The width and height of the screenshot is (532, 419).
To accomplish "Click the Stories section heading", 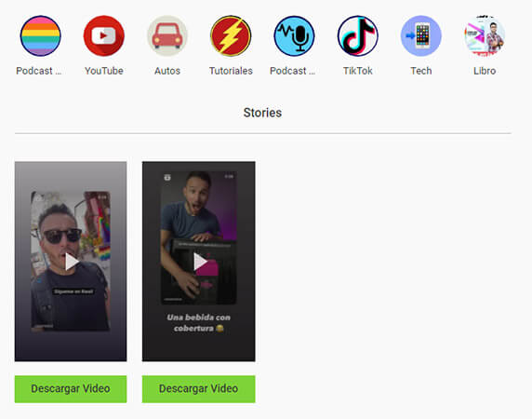I will point(262,113).
